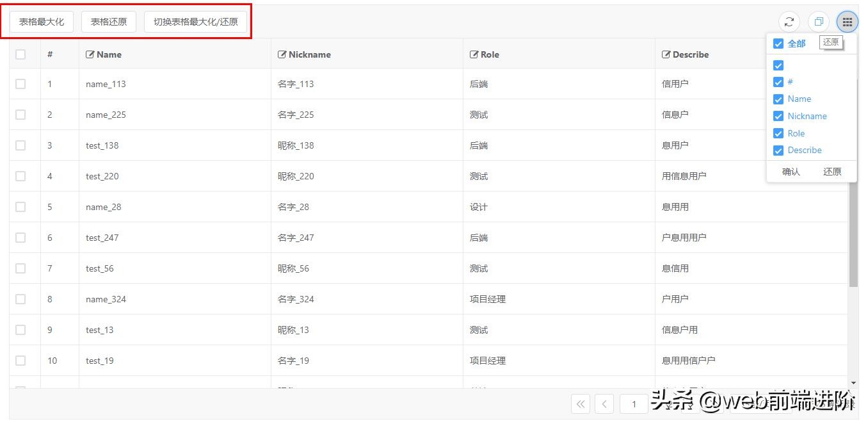The image size is (868, 424).
Task: Uncheck the 全部 column checkbox
Action: 778,44
